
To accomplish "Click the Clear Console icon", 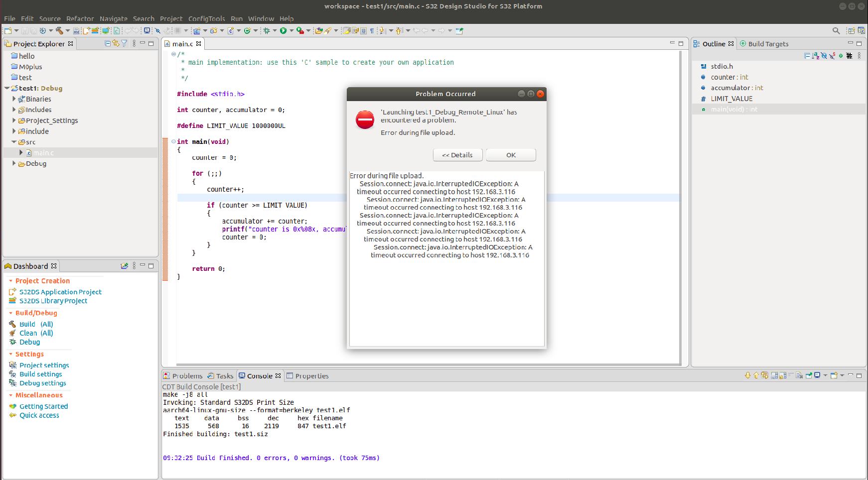I will tap(799, 375).
